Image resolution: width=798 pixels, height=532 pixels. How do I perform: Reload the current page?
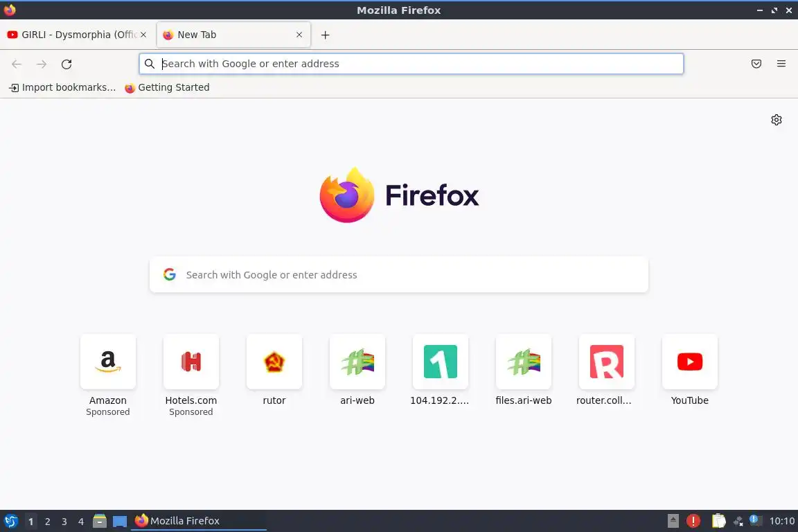(x=66, y=64)
